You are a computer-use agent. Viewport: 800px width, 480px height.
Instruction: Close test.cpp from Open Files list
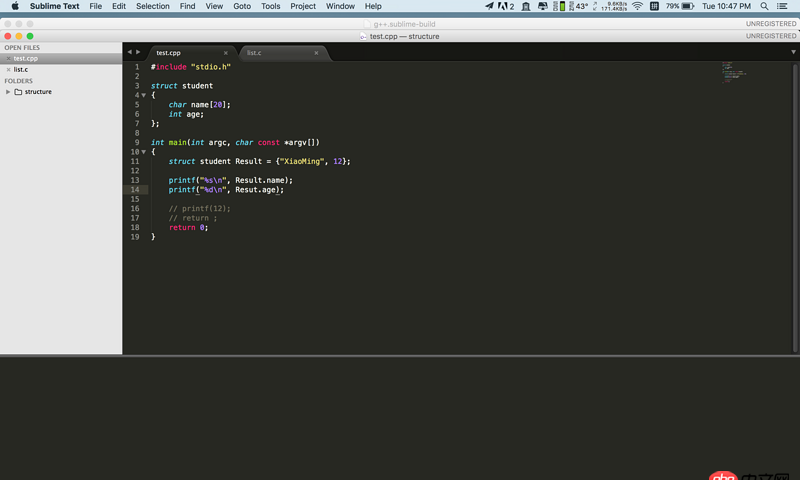(8, 59)
